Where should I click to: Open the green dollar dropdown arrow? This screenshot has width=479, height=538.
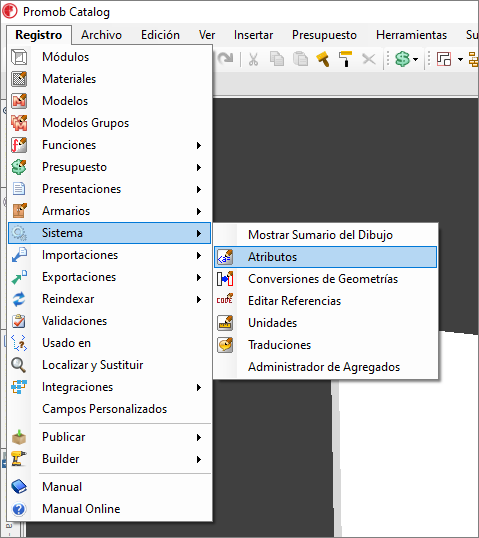[416, 60]
